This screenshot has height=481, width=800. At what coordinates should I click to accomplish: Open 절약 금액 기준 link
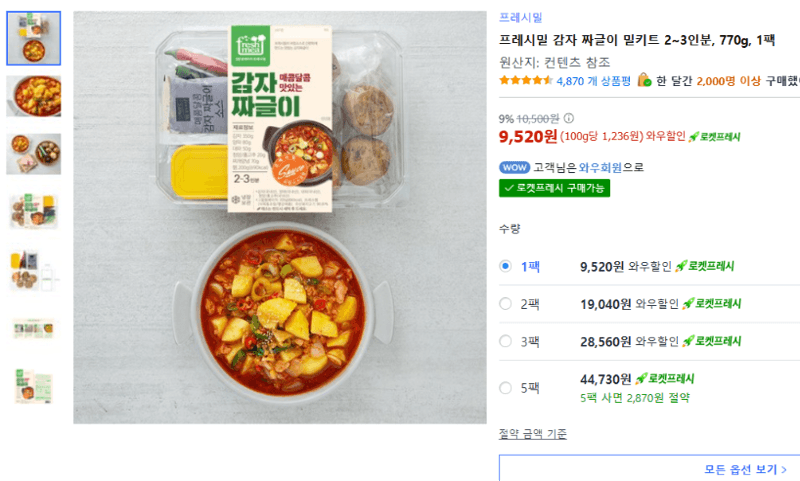pos(533,434)
